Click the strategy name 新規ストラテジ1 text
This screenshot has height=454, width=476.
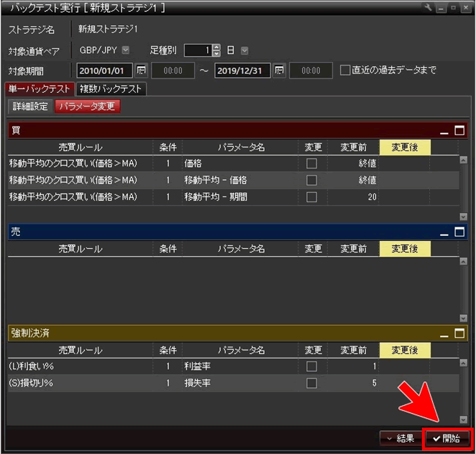click(108, 29)
